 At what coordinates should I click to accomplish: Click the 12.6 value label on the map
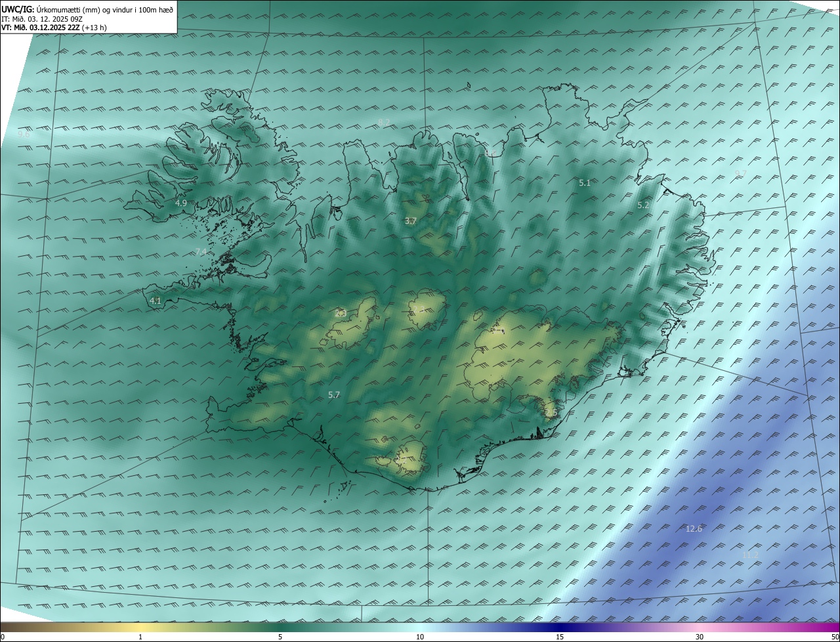coord(694,529)
